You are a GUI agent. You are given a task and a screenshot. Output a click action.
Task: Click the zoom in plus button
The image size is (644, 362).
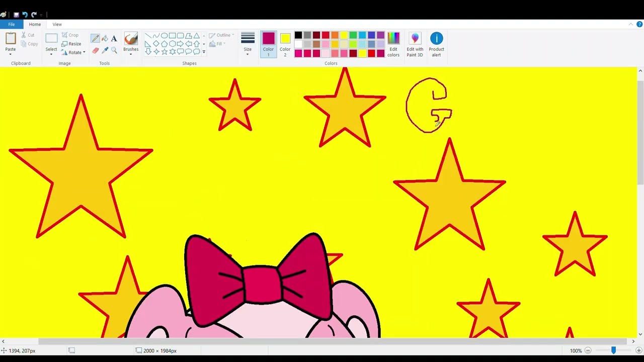coord(638,350)
